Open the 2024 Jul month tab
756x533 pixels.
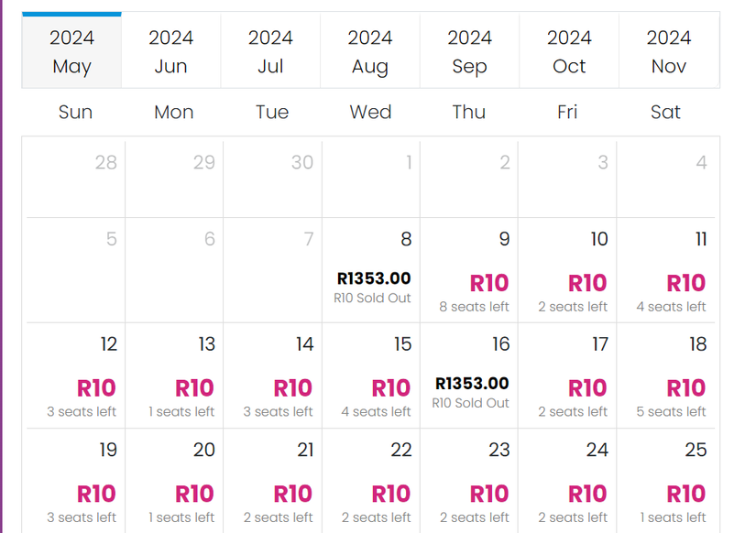270,51
